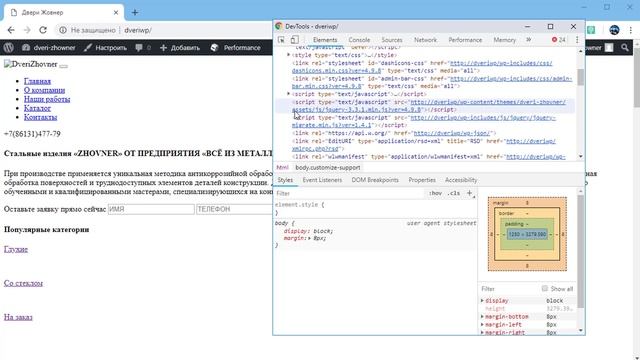Viewport: 640px width, 360px height.
Task: Open a new browser tab with plus
Action: coord(135,13)
